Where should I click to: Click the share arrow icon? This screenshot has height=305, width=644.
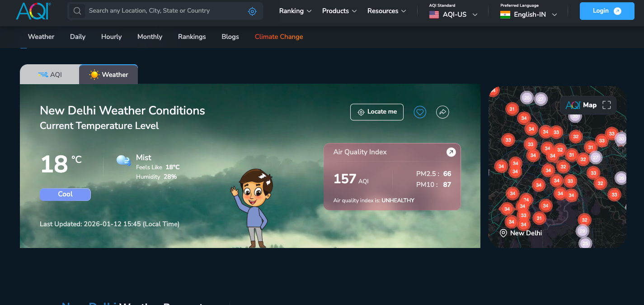coord(442,112)
